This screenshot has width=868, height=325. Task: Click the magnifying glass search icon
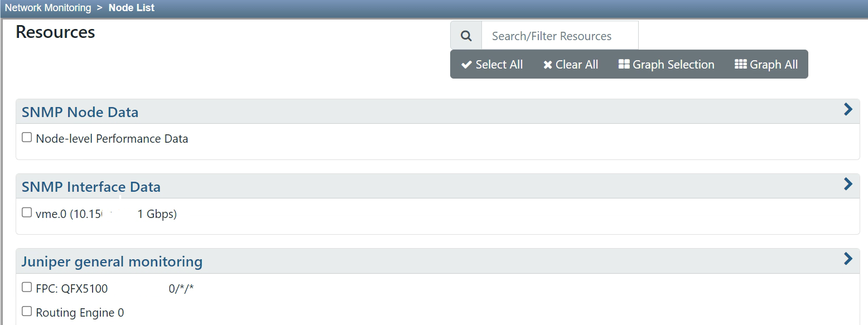click(x=466, y=35)
